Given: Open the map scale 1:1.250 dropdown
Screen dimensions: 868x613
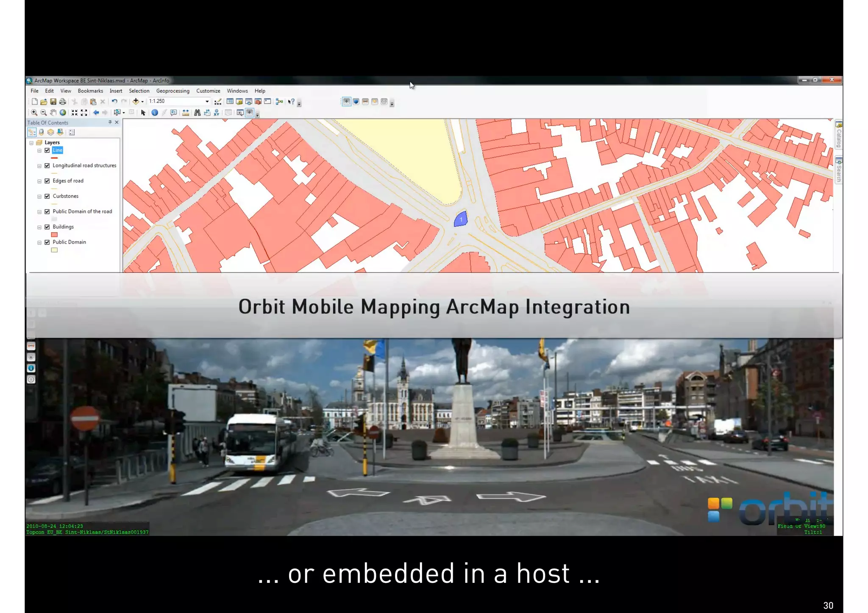Looking at the screenshot, I should pos(207,102).
